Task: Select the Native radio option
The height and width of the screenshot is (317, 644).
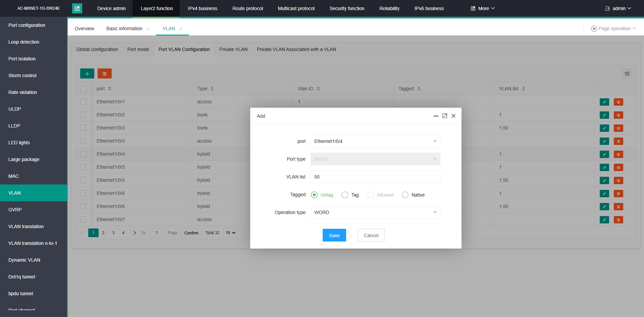Action: pos(405,195)
